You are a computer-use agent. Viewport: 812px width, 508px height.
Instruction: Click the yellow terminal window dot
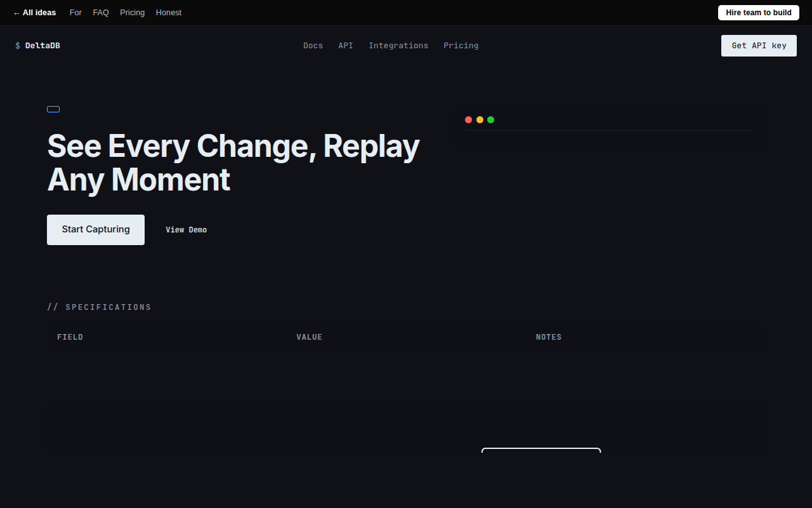[x=480, y=120]
